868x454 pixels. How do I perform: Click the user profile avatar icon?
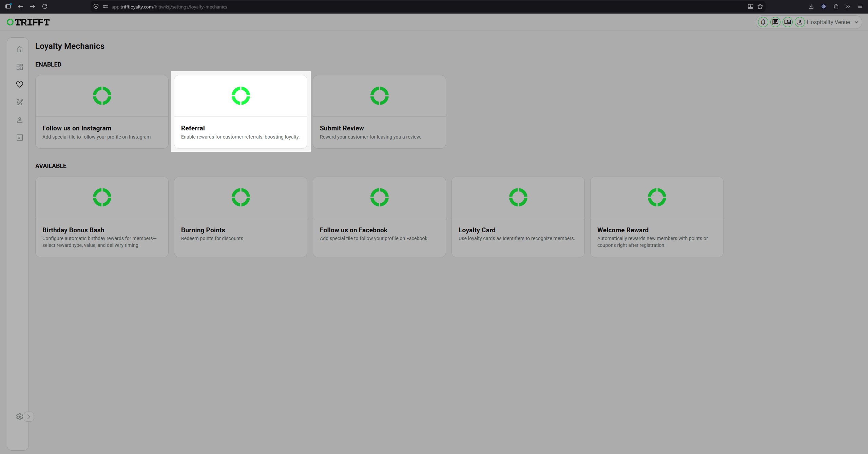coord(800,22)
